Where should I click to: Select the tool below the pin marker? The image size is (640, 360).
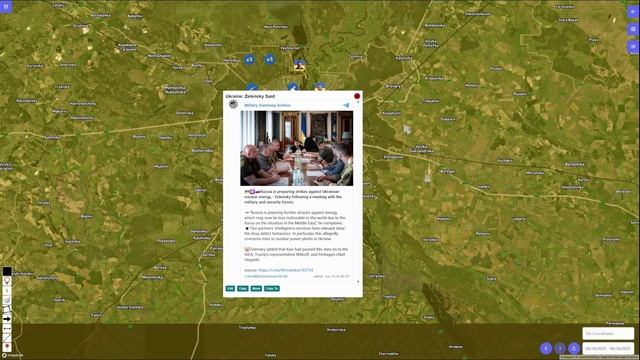click(x=7, y=290)
